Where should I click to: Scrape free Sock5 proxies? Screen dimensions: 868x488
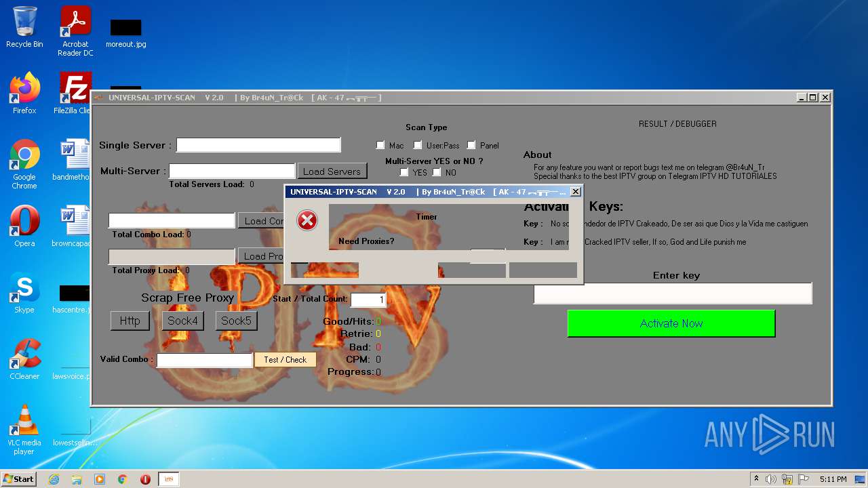pyautogui.click(x=236, y=321)
